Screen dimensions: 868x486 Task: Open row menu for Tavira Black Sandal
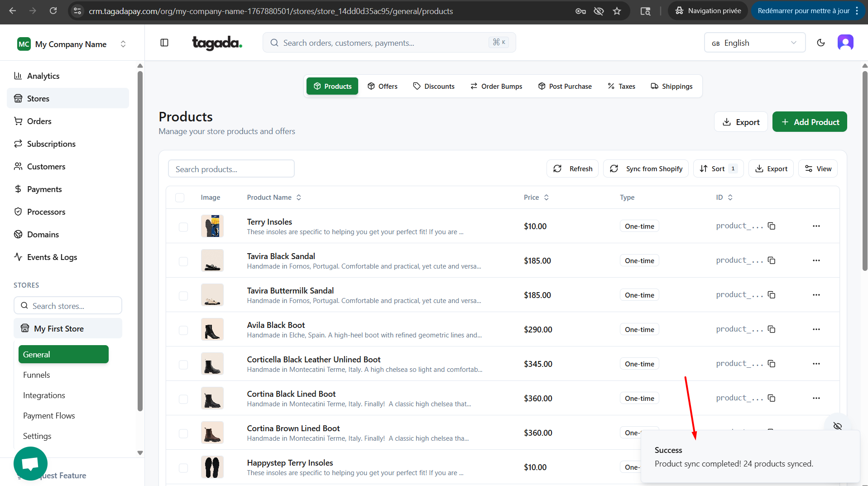[816, 260]
